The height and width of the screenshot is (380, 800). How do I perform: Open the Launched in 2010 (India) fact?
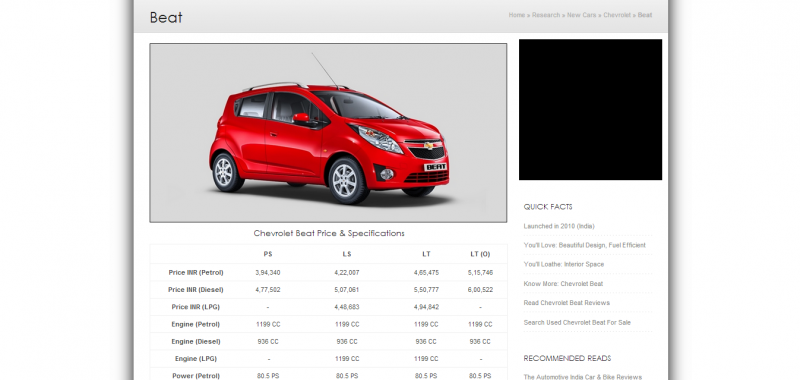(559, 226)
